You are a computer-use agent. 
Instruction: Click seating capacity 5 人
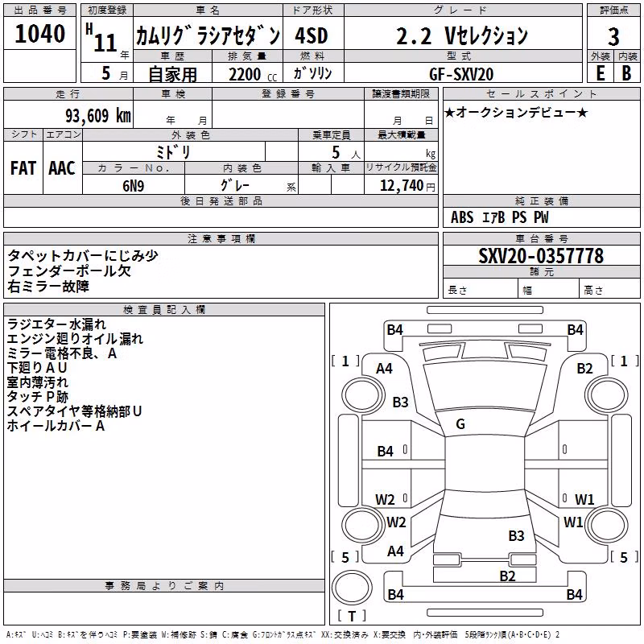345,153
